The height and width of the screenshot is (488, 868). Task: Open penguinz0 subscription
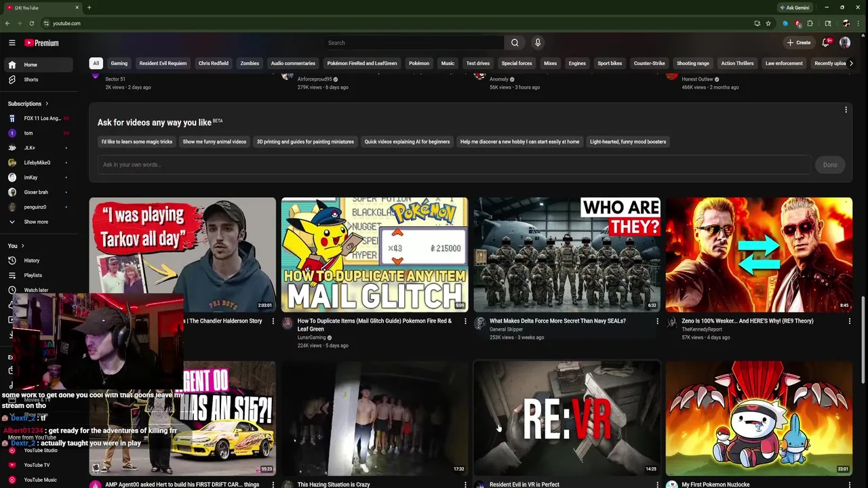coord(39,207)
